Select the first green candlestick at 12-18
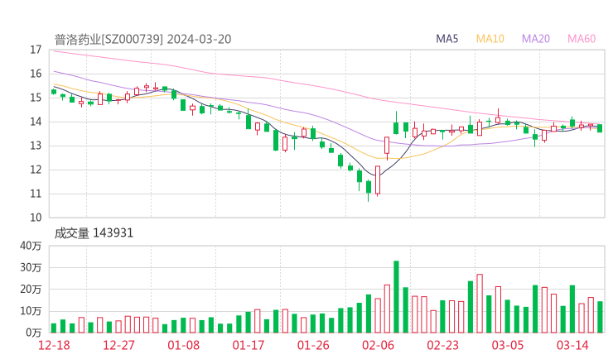 (54, 92)
